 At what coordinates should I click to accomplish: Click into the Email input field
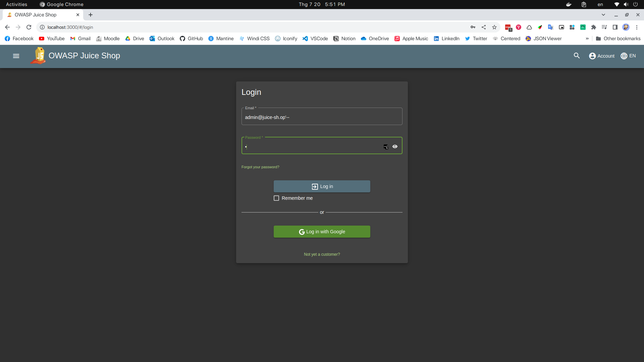coord(321,117)
